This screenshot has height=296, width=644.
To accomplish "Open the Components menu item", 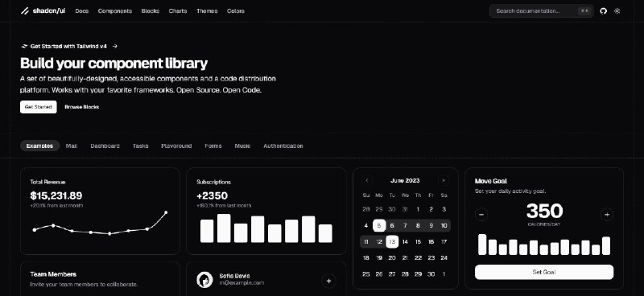I will coord(115,11).
